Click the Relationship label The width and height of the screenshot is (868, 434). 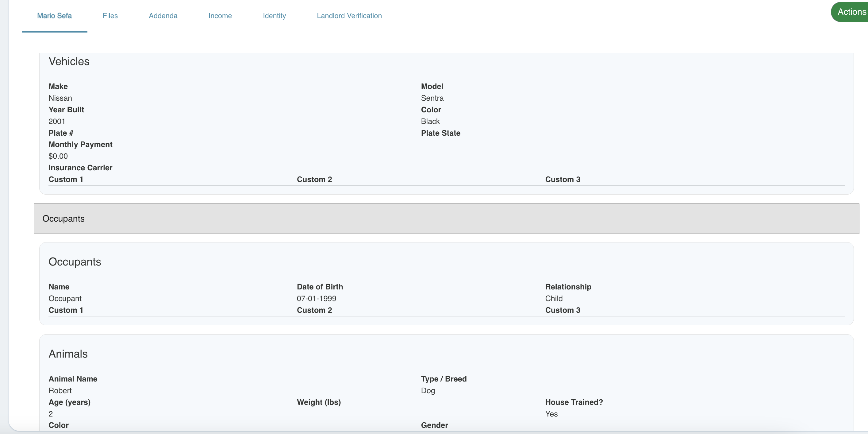click(x=568, y=287)
